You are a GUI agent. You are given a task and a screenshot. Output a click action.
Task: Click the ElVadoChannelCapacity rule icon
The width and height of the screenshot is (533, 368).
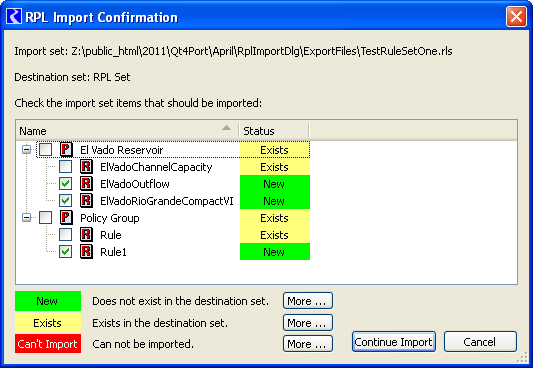pyautogui.click(x=86, y=167)
